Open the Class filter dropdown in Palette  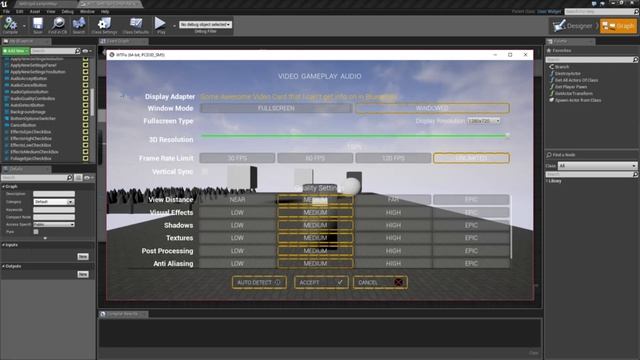pyautogui.click(x=597, y=166)
